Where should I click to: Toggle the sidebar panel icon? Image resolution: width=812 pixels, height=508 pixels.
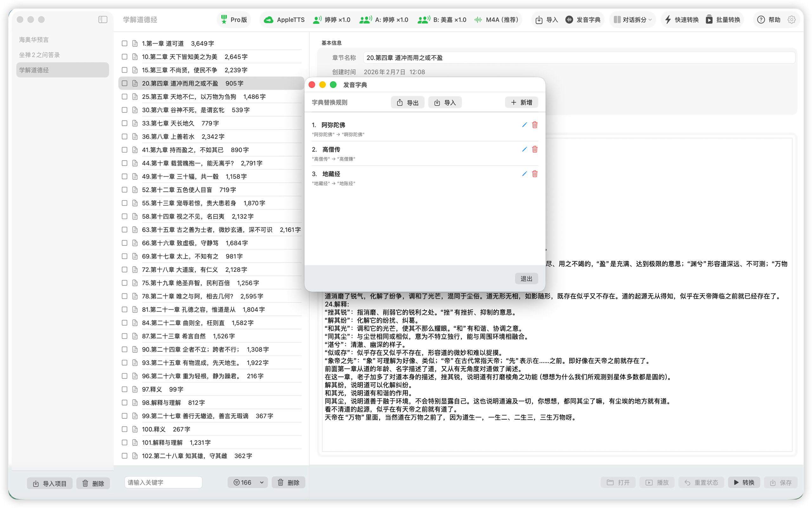click(103, 19)
